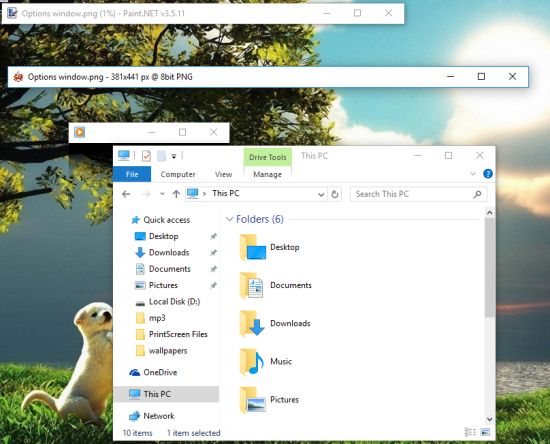Expand the ribbon with the chevron arrow
Image resolution: width=550 pixels, height=444 pixels.
coord(473,174)
